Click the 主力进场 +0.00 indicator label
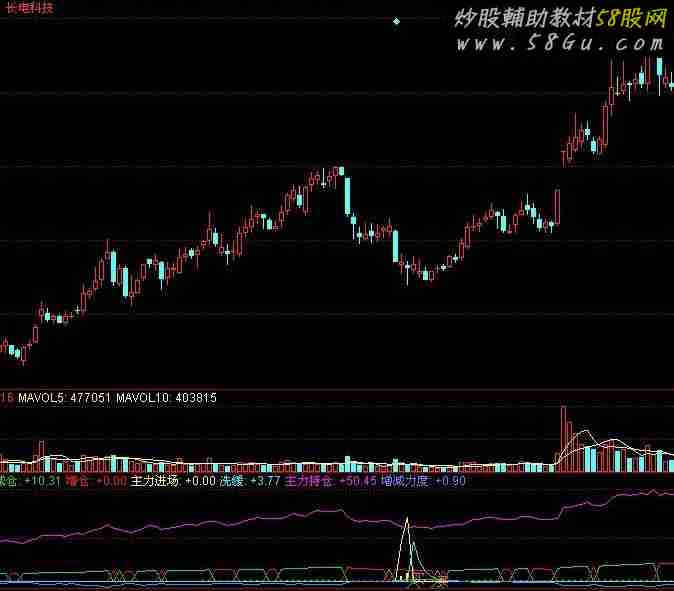This screenshot has width=674, height=591. (x=173, y=481)
